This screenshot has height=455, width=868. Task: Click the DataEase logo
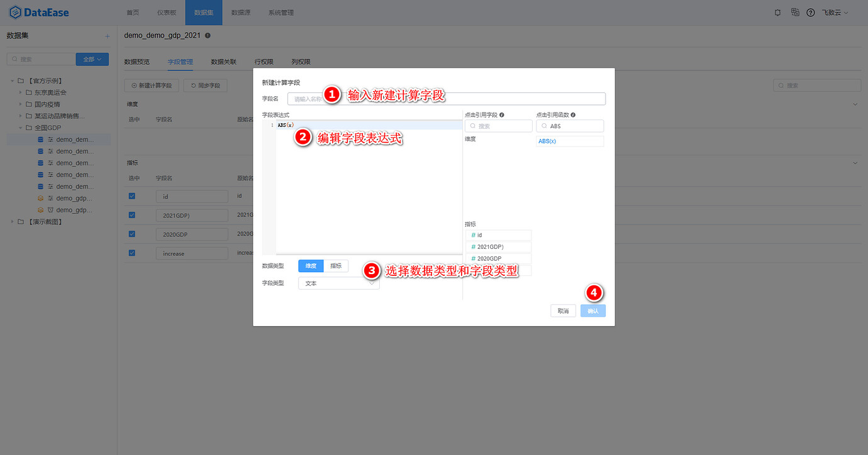point(31,12)
